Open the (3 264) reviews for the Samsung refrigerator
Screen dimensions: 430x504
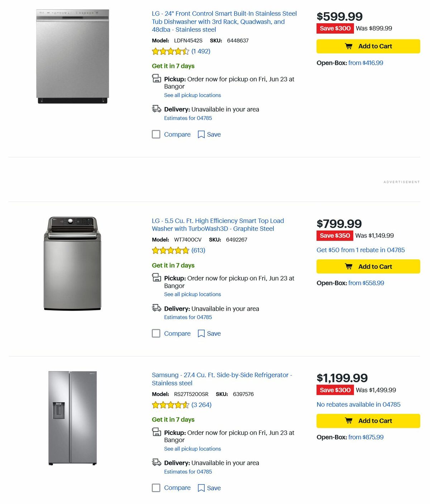[x=201, y=404]
